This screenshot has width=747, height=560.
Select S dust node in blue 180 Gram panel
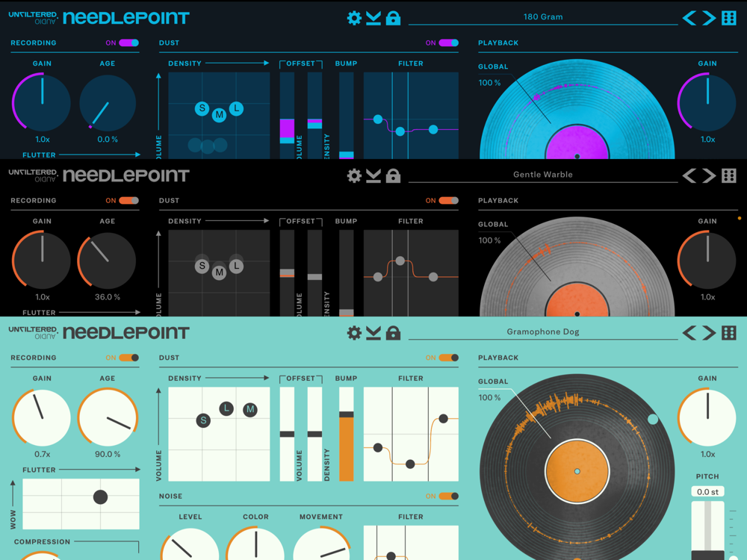pos(202,108)
